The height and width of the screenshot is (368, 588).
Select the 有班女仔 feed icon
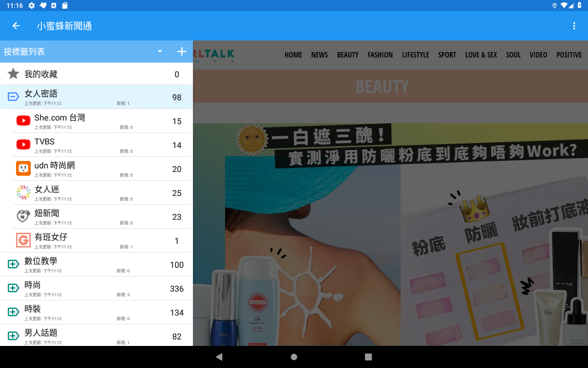pyautogui.click(x=23, y=240)
